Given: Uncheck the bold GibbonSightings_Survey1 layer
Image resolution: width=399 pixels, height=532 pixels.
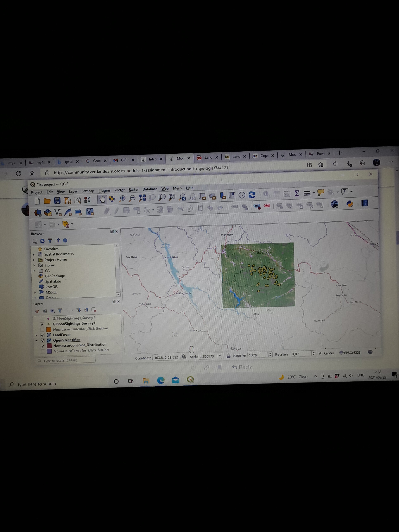Looking at the screenshot, I should (42, 324).
